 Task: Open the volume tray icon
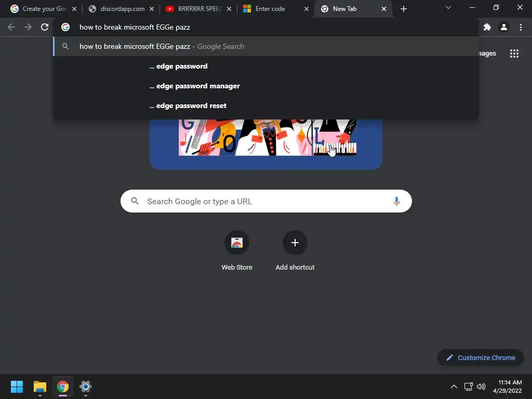[481, 387]
